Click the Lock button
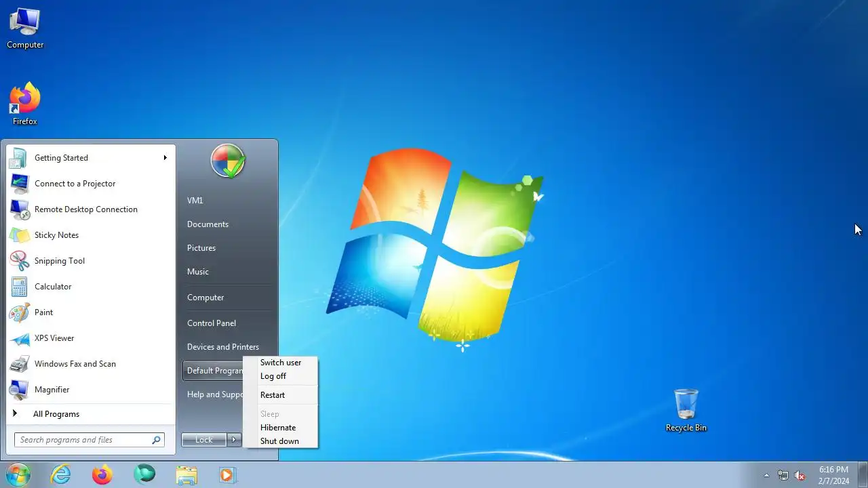 click(204, 440)
